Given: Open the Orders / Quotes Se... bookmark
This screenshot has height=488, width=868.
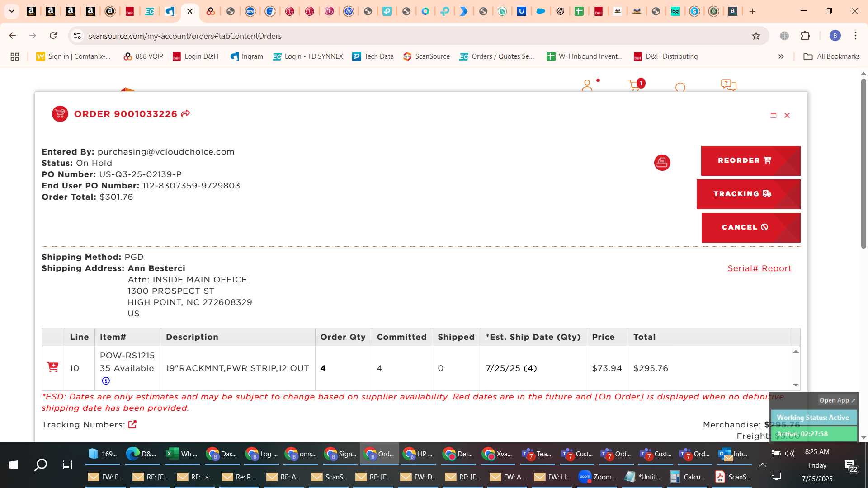Looking at the screenshot, I should pos(497,56).
